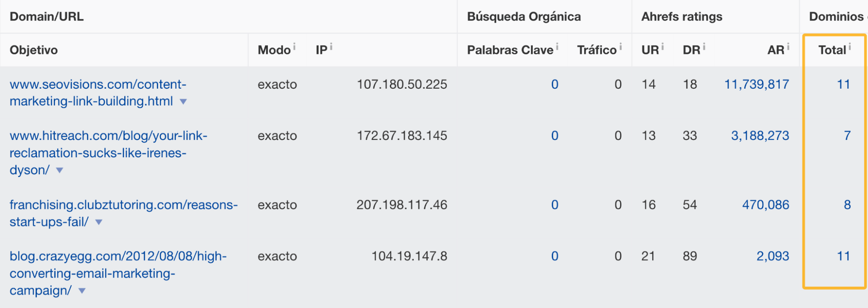Open options arrow for the blog.crazyegg.com URL
Image resolution: width=868 pixels, height=308 pixels.
click(x=81, y=291)
